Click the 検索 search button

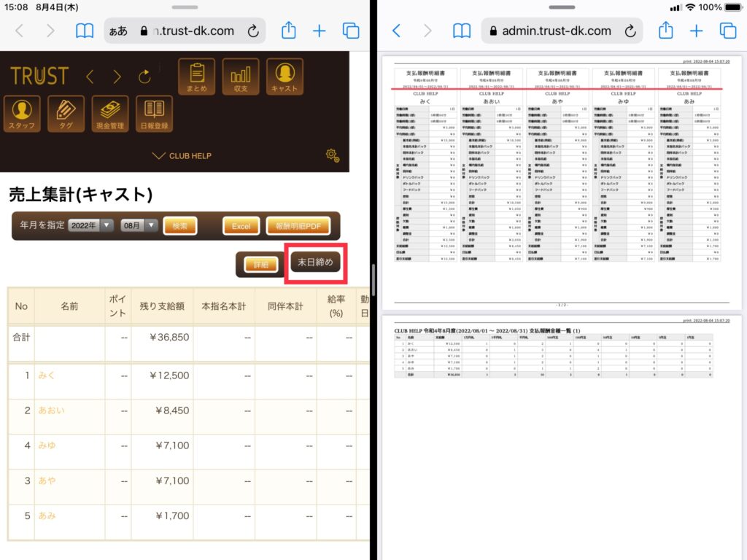(x=180, y=226)
